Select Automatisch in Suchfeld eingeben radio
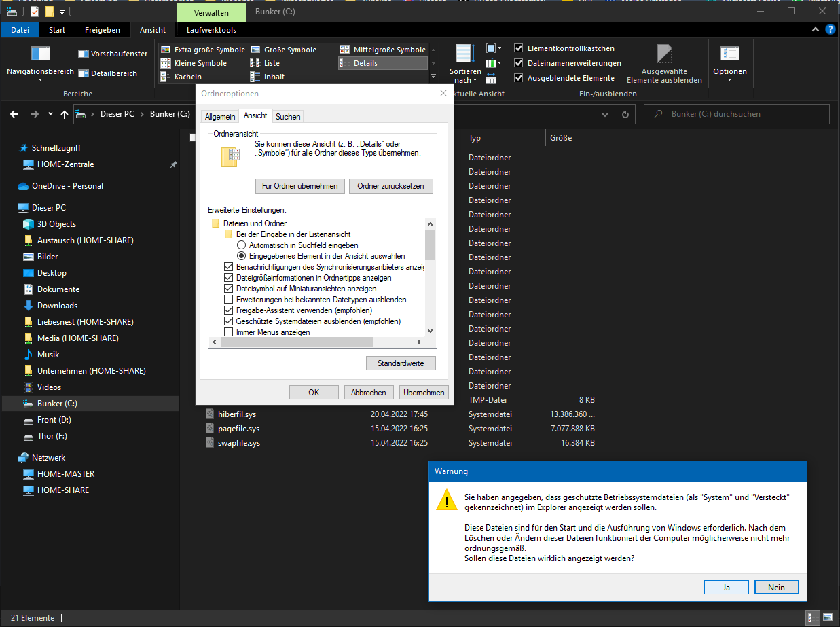Screen dimensions: 840x627 241,245
